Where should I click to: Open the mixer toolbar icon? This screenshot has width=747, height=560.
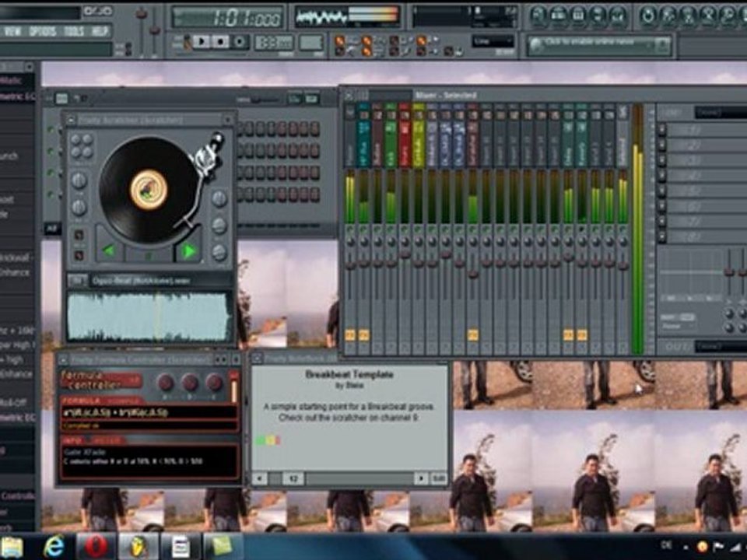(618, 16)
